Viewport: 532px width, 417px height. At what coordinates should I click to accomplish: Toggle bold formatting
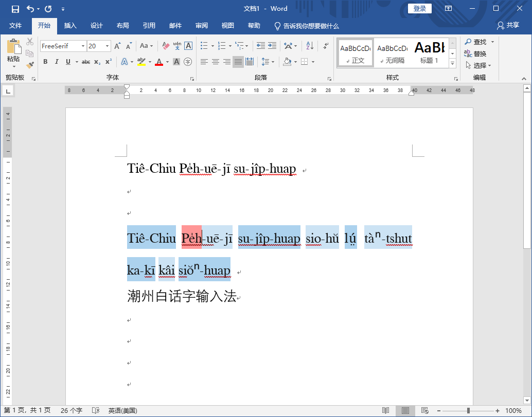[45, 62]
